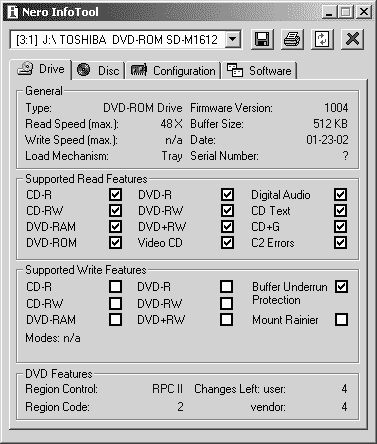The width and height of the screenshot is (377, 444).
Task: Open the Configuration tab
Action: click(x=173, y=70)
